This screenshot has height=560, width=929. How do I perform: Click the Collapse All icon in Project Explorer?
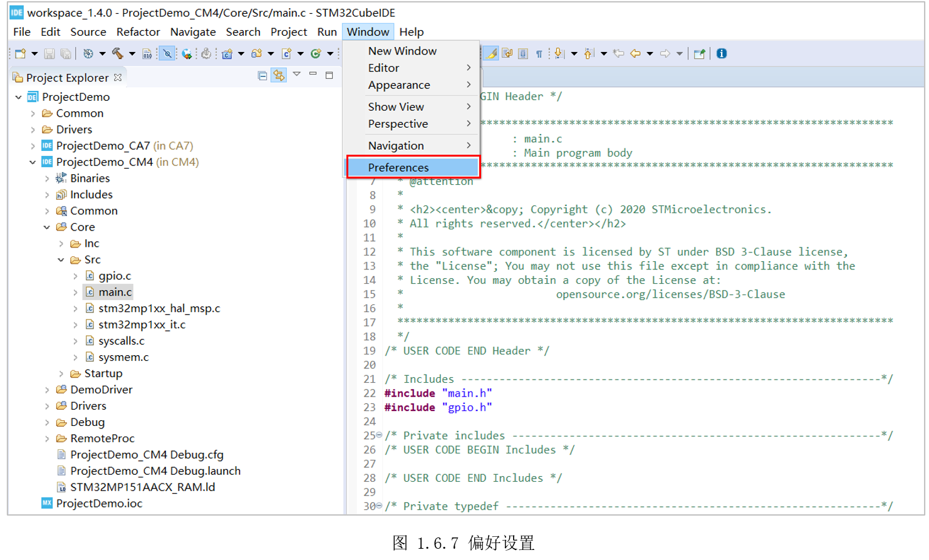click(x=262, y=76)
